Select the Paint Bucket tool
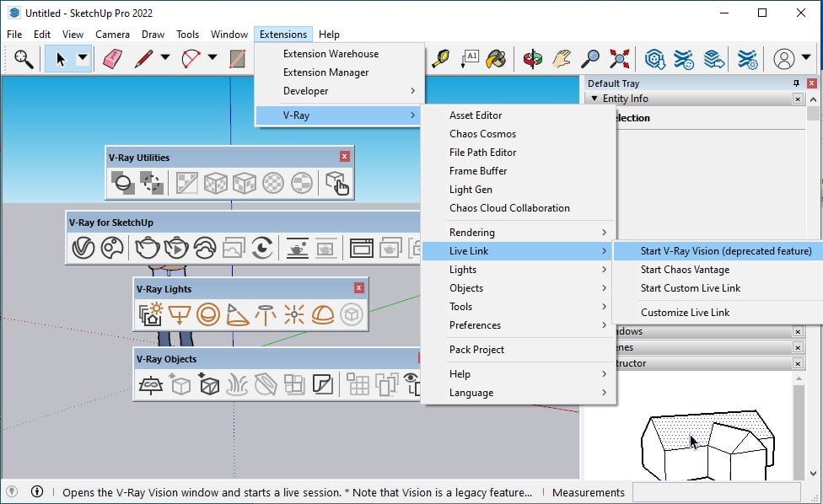This screenshot has width=823, height=504. pos(496,59)
